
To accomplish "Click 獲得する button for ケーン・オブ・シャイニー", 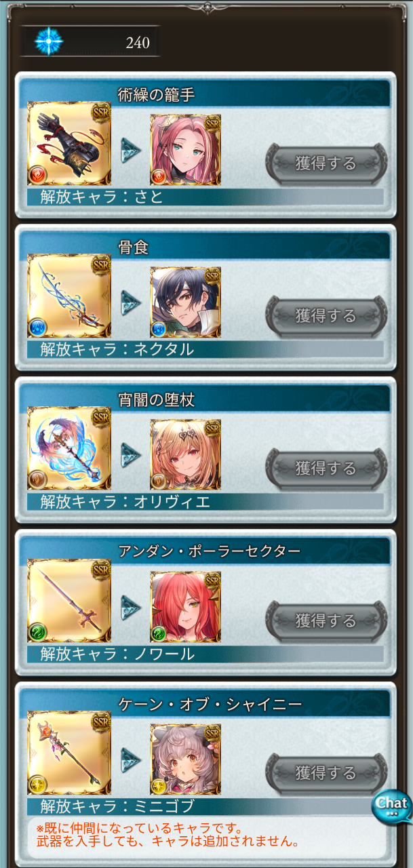I will [326, 773].
